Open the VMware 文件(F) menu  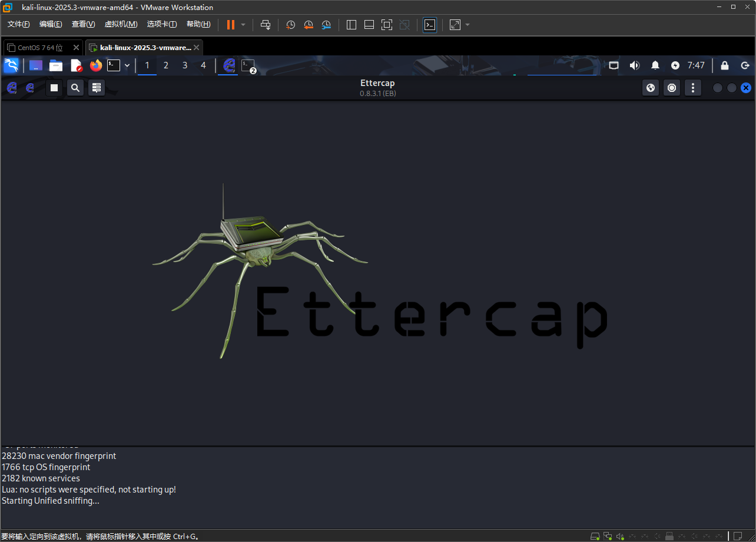(x=19, y=24)
